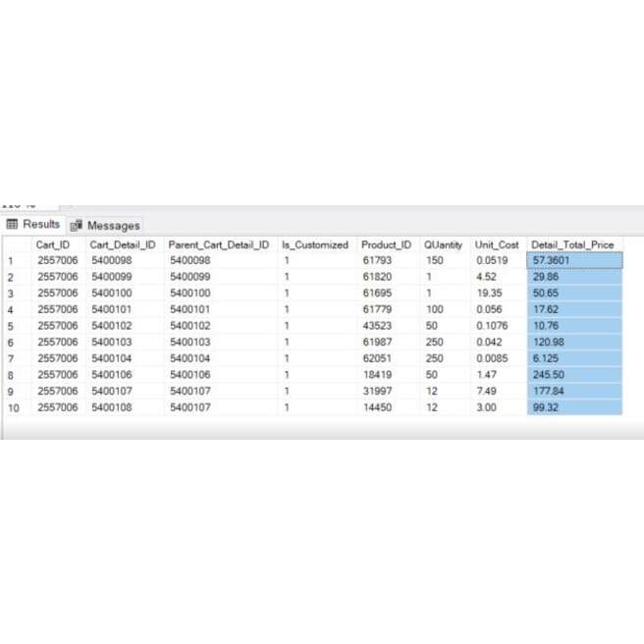The height and width of the screenshot is (644, 644).
Task: Click the Product_ID column header
Action: [x=386, y=244]
